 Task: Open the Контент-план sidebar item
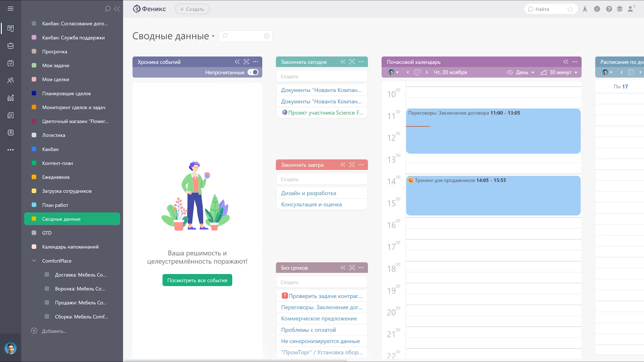click(57, 163)
